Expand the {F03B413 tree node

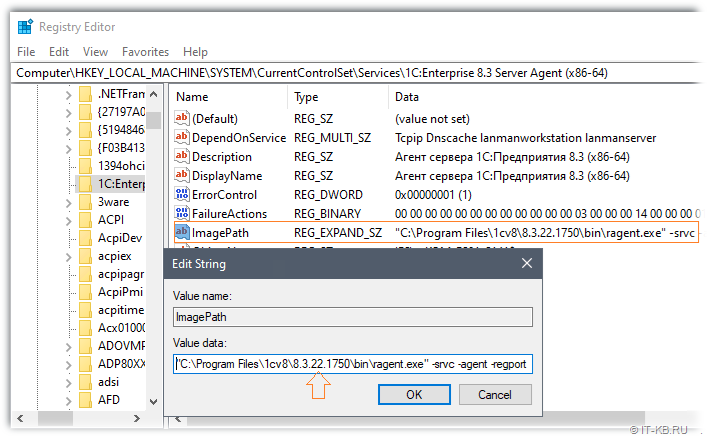point(68,149)
